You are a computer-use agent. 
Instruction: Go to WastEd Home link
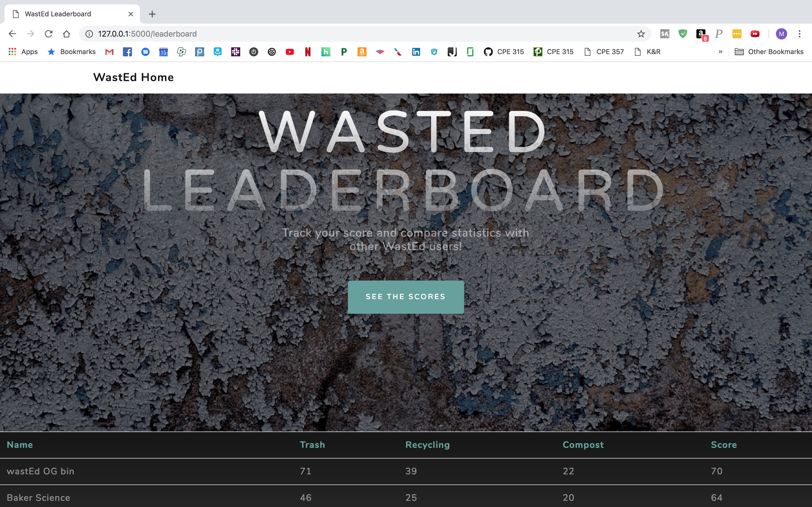133,77
